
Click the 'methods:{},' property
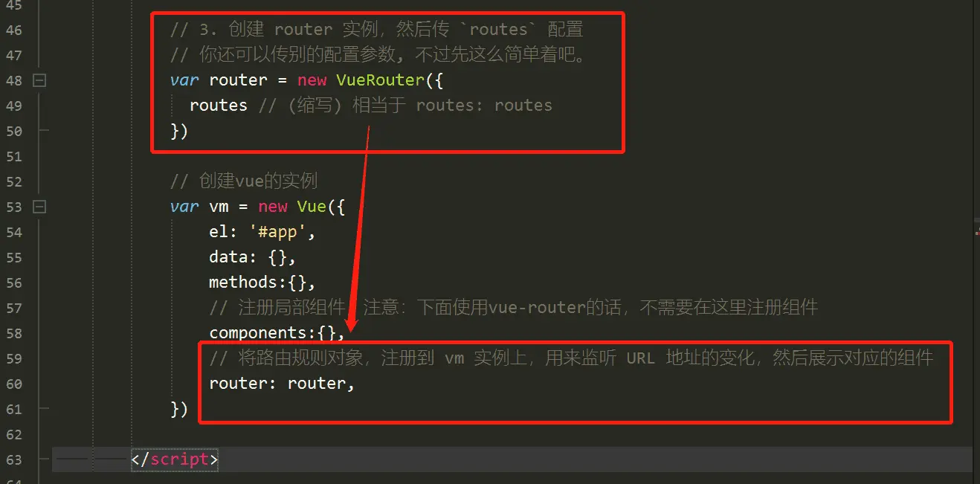pyautogui.click(x=262, y=283)
